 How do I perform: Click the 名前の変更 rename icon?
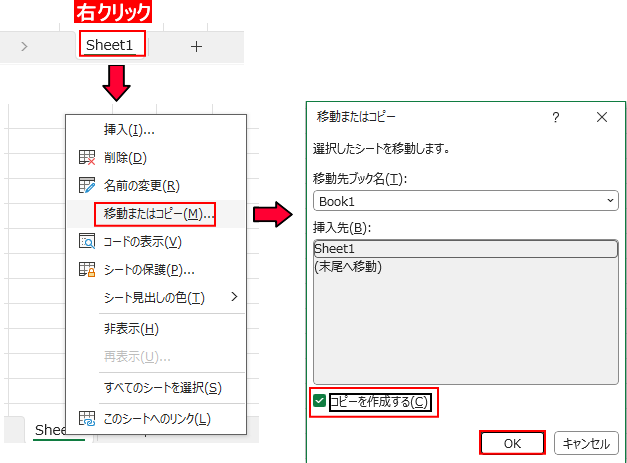coord(87,186)
